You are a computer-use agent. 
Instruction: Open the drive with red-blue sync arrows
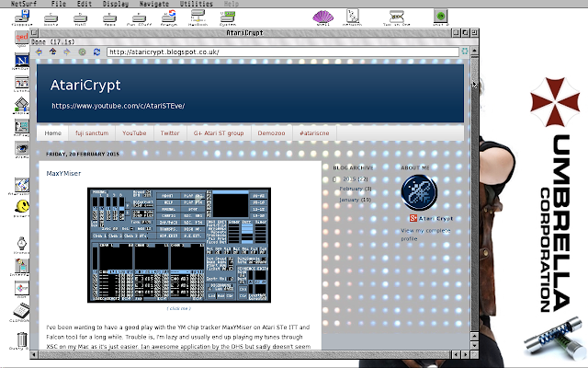click(x=169, y=17)
